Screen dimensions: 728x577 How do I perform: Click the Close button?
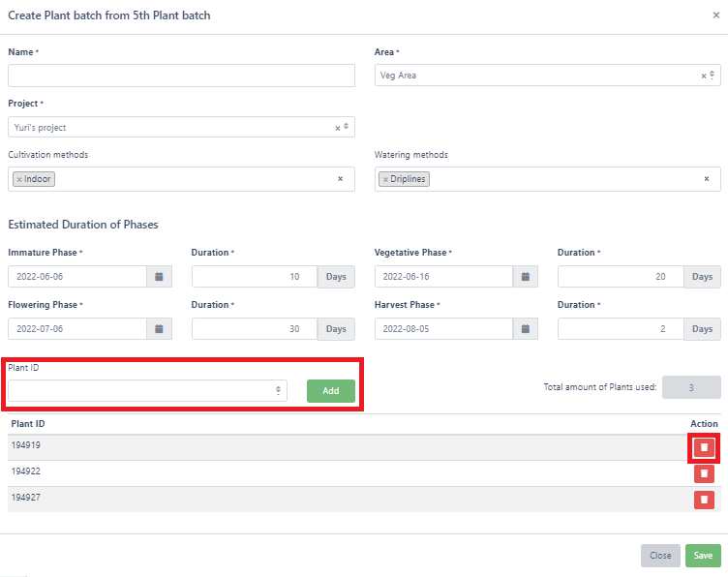pos(660,556)
